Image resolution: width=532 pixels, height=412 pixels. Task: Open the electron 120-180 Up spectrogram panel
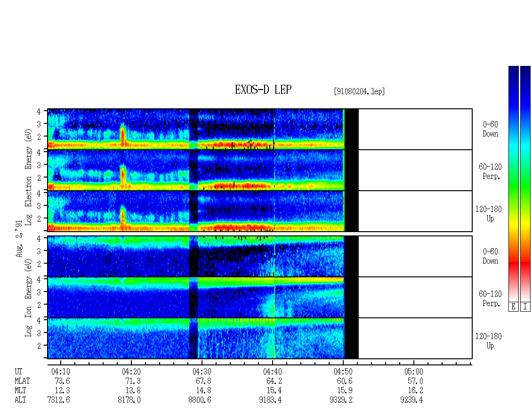(x=259, y=211)
